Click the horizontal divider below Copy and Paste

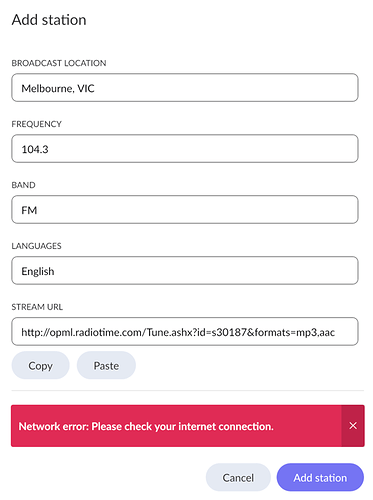click(x=187, y=390)
